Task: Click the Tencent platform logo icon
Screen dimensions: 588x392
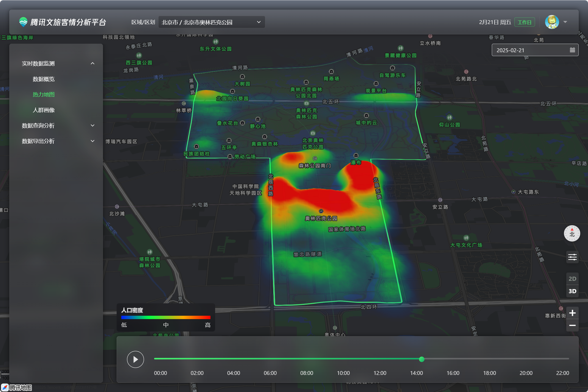Action: (x=23, y=22)
